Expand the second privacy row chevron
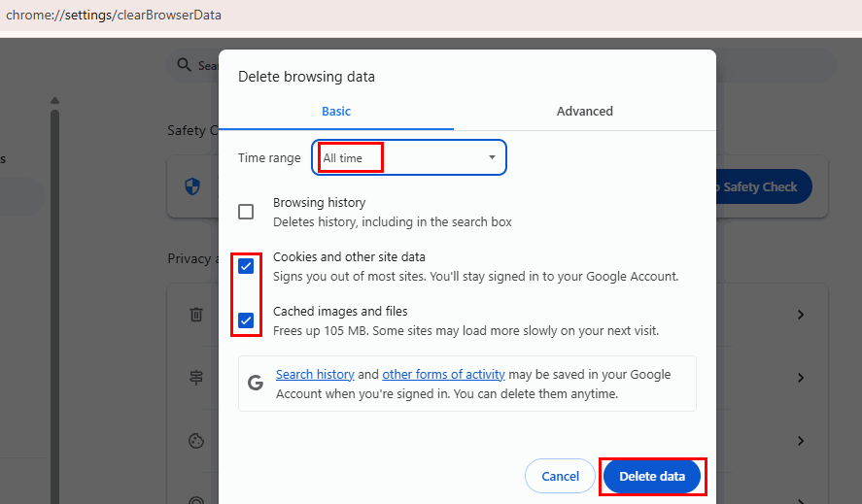 click(x=801, y=378)
